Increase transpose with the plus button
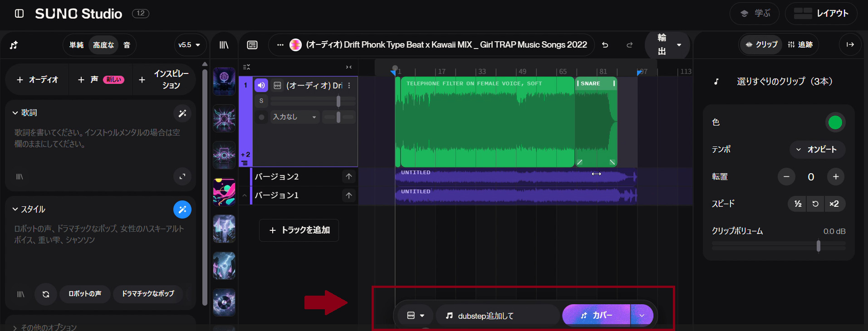The image size is (868, 331). [x=836, y=177]
